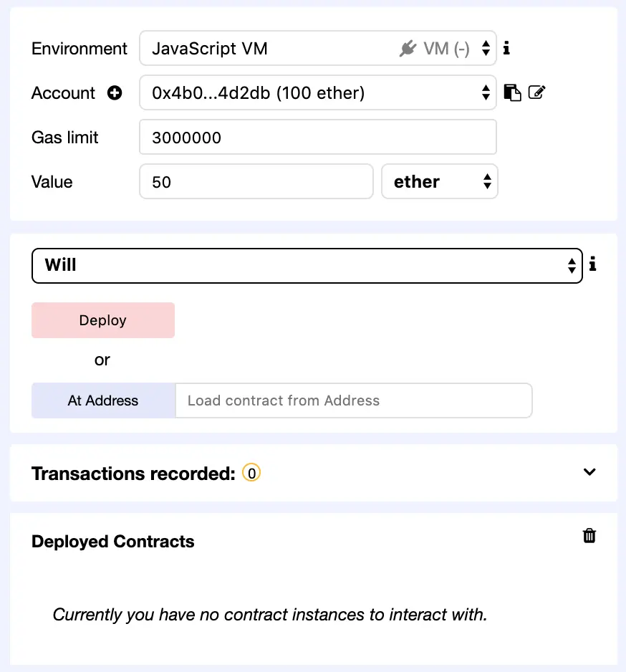Screen dimensions: 626x672
Task: Click the At Address button
Action: [x=103, y=400]
